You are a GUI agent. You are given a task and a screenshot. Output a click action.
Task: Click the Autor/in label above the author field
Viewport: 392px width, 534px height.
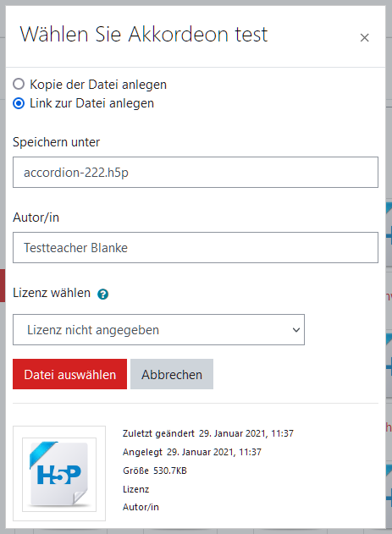[x=36, y=217]
